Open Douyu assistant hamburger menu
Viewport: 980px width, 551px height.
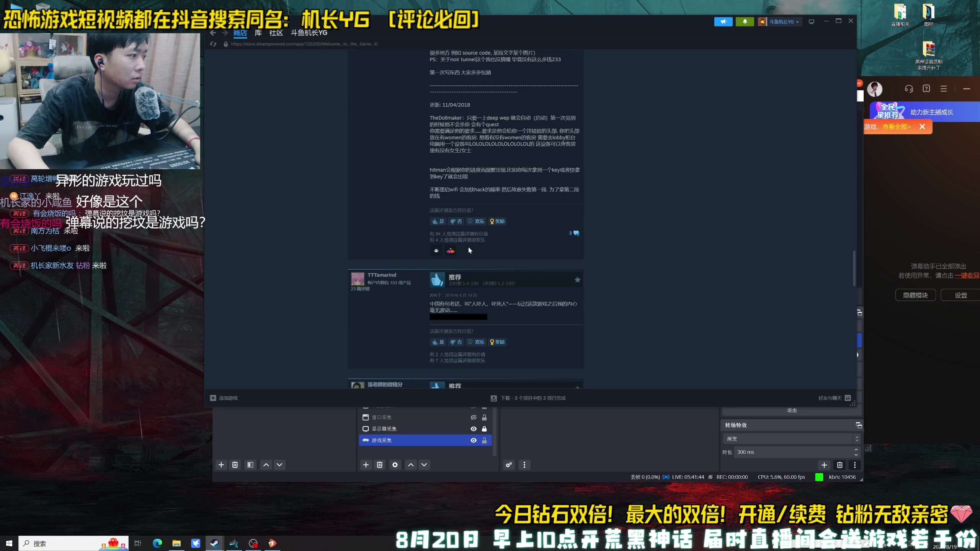pyautogui.click(x=944, y=89)
